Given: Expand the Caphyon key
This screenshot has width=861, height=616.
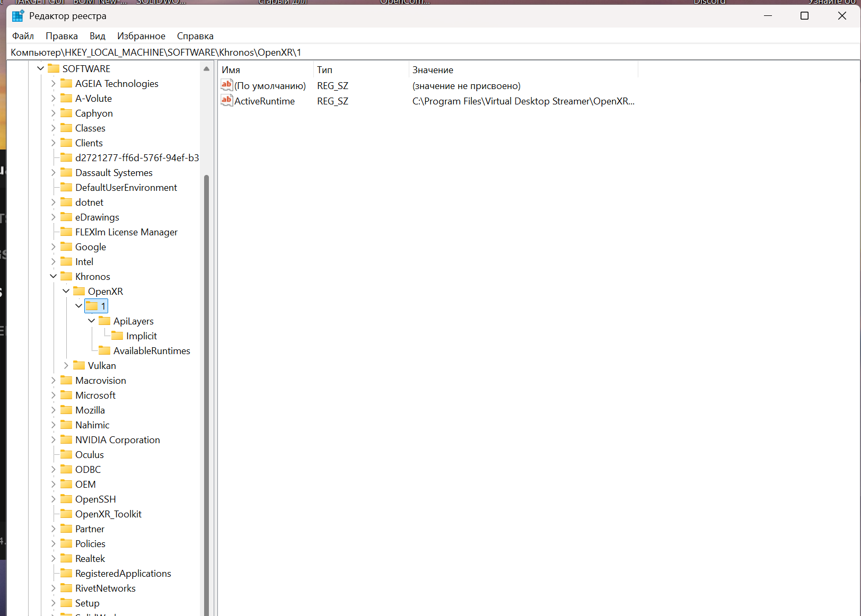Looking at the screenshot, I should click(54, 113).
